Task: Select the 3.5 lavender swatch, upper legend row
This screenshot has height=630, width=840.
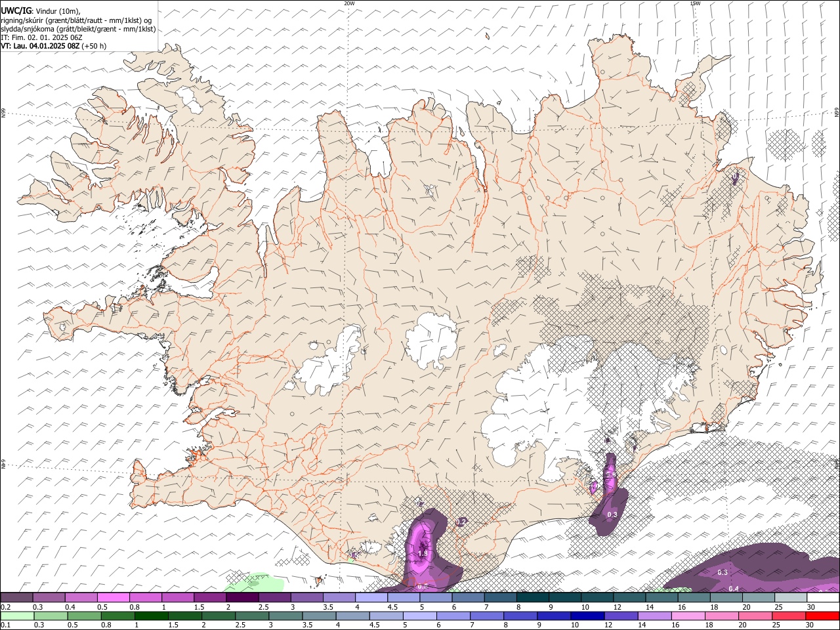Action: 339,598
